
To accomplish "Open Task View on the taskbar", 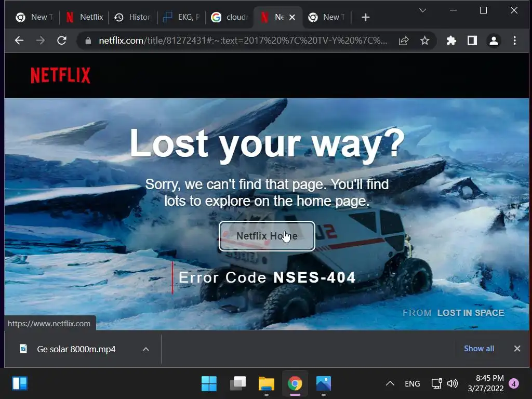I will (x=238, y=384).
